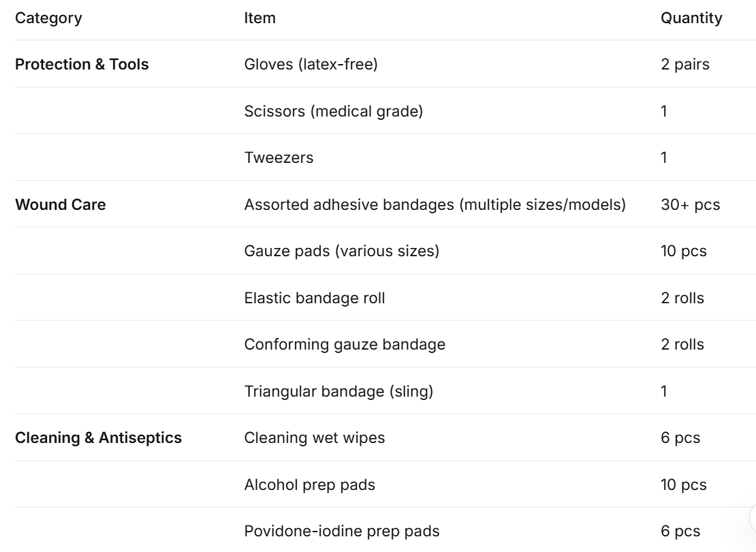The height and width of the screenshot is (552, 756).
Task: Click the Category column header
Action: [48, 18]
